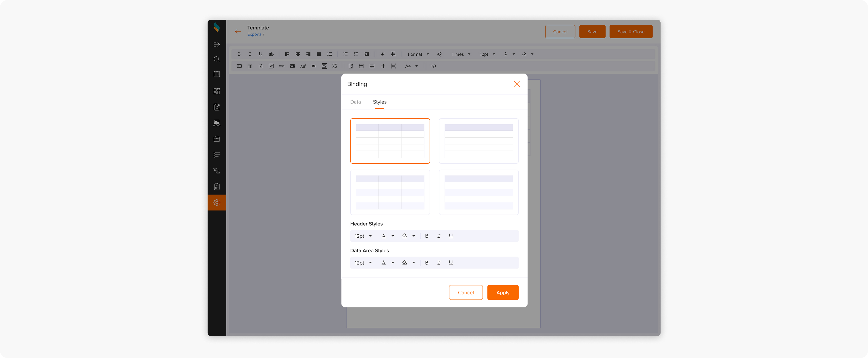Toggle italic in Header Styles
The height and width of the screenshot is (358, 868).
click(x=438, y=236)
